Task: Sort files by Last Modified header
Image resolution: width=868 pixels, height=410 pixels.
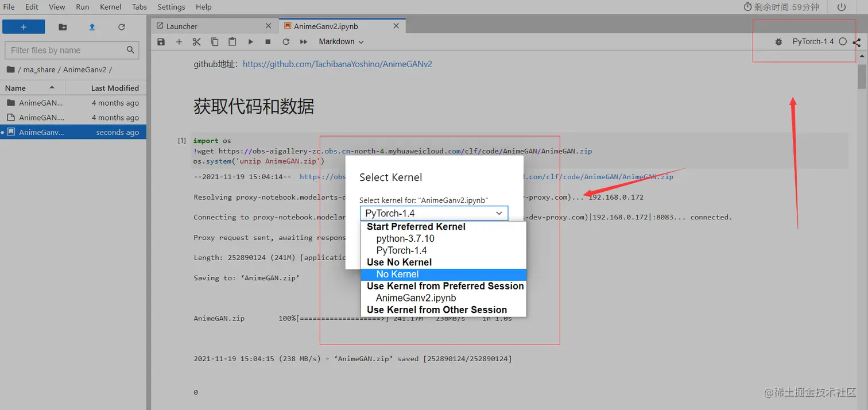Action: pyautogui.click(x=106, y=88)
